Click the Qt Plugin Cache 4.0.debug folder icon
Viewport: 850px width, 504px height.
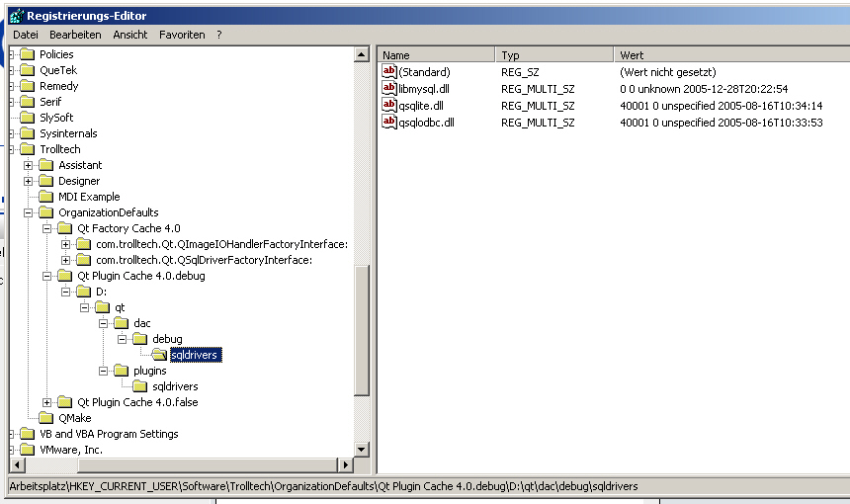65,276
